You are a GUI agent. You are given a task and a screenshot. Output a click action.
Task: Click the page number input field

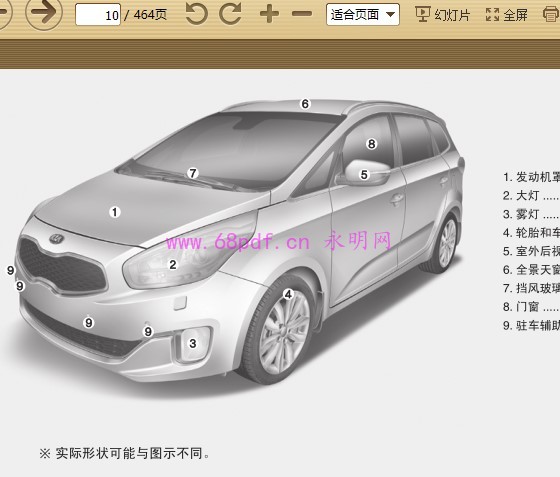coord(98,15)
